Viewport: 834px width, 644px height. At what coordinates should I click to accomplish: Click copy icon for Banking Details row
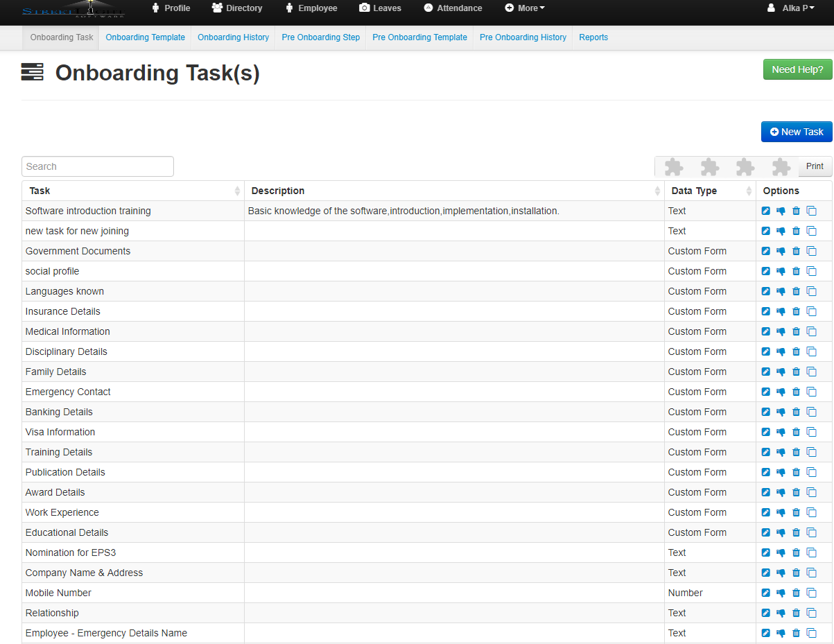click(811, 412)
